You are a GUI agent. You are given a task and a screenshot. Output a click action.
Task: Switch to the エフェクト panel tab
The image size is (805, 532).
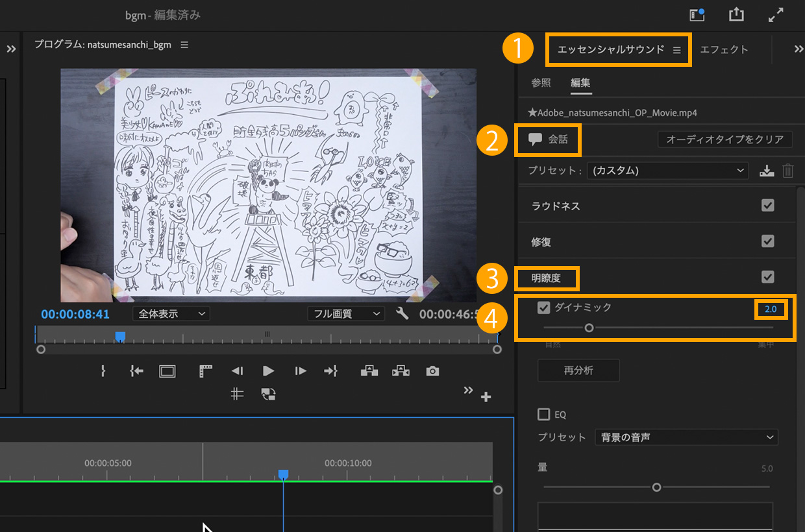[724, 49]
